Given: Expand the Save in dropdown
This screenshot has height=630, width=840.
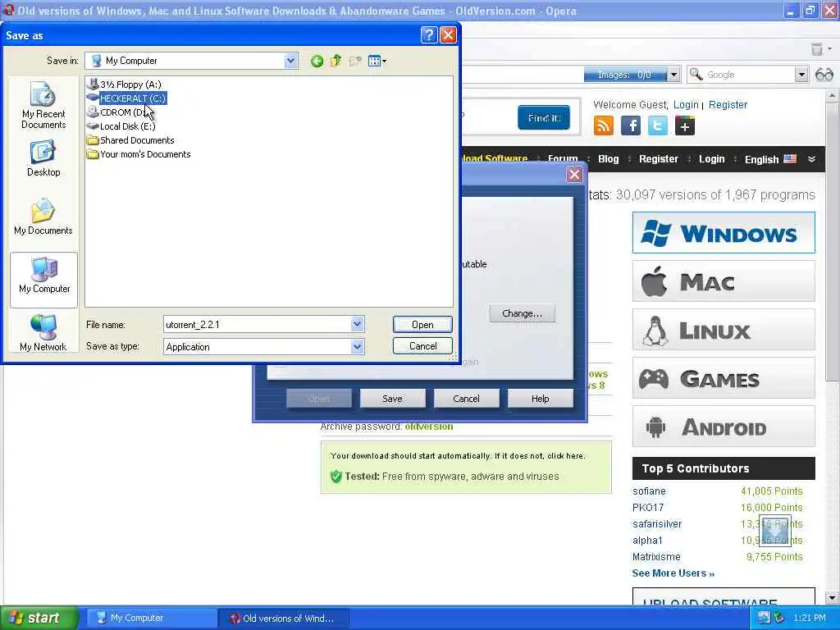Looking at the screenshot, I should coord(290,61).
